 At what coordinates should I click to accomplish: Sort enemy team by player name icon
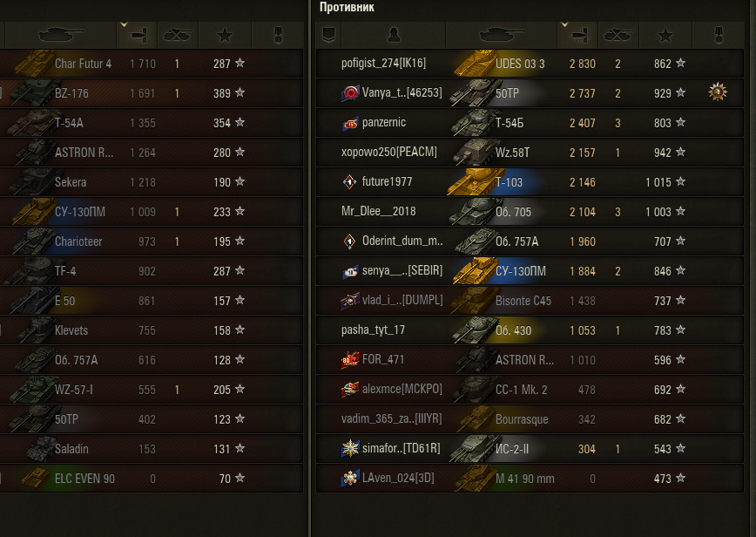pyautogui.click(x=394, y=35)
